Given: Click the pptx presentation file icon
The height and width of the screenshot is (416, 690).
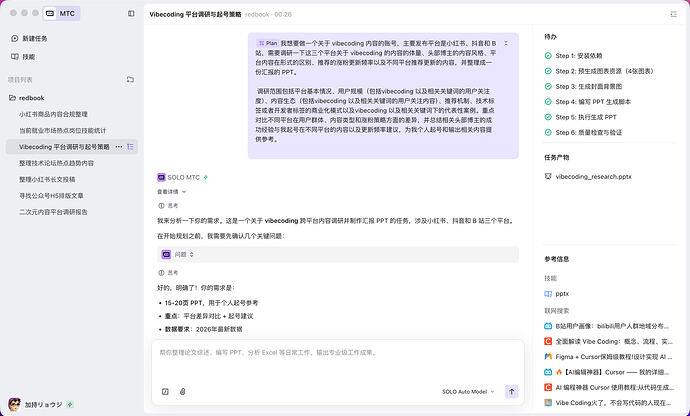Looking at the screenshot, I should click(548, 177).
